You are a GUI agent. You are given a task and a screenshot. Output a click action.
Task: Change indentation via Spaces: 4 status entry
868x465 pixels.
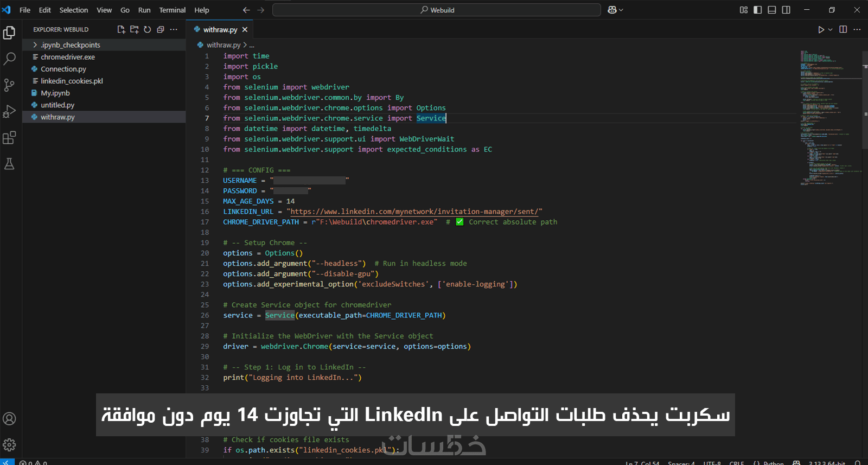[x=681, y=463]
